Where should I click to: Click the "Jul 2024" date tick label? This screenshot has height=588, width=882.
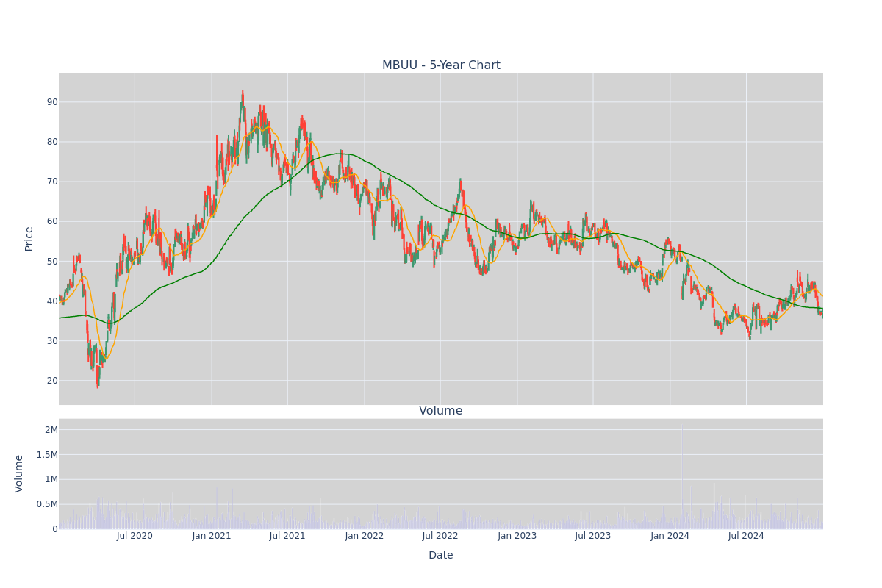click(746, 536)
